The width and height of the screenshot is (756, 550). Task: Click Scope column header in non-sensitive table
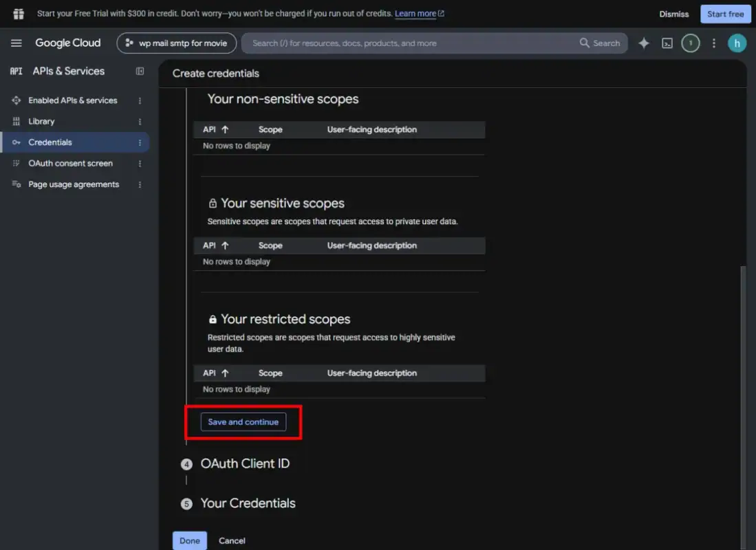[270, 130]
